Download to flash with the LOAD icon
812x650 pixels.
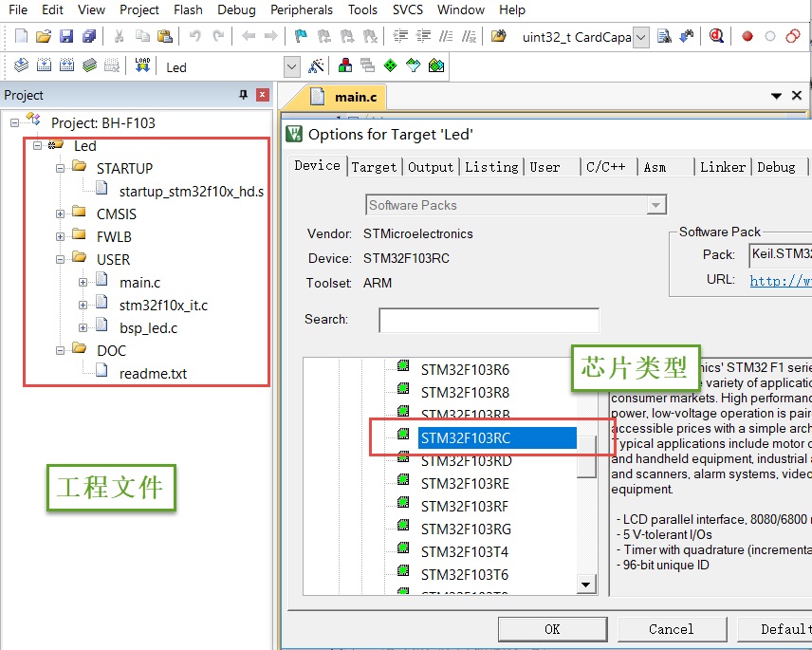pos(142,65)
